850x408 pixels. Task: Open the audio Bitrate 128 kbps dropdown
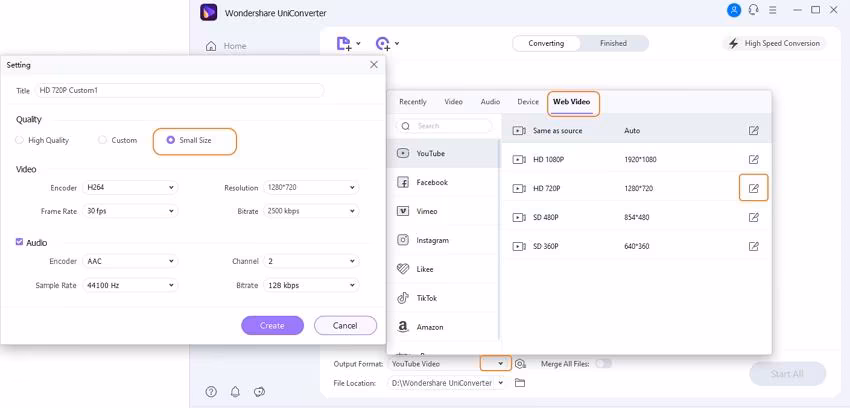311,285
